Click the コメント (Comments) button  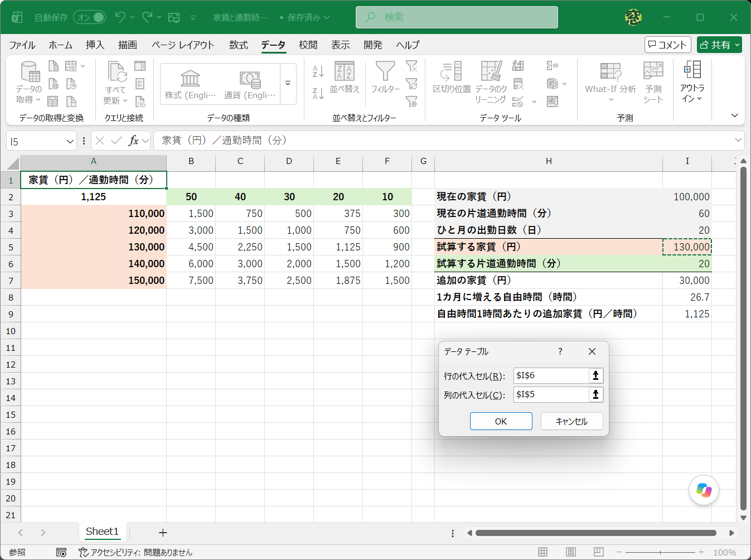(668, 45)
